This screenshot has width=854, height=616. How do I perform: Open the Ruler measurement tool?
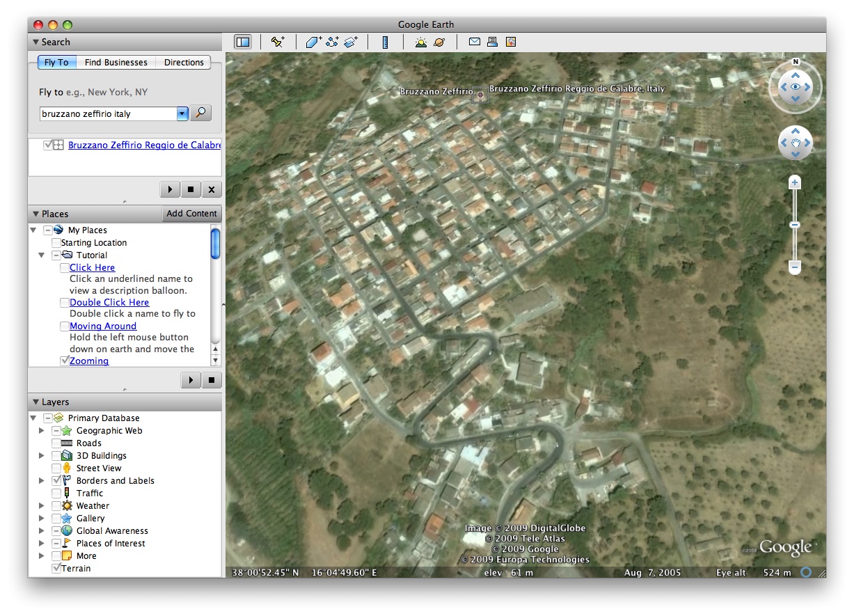coord(385,42)
